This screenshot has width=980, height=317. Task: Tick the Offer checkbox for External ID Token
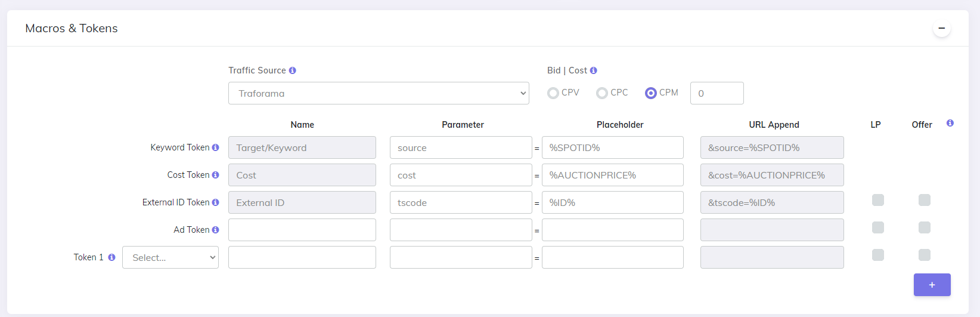(x=925, y=200)
